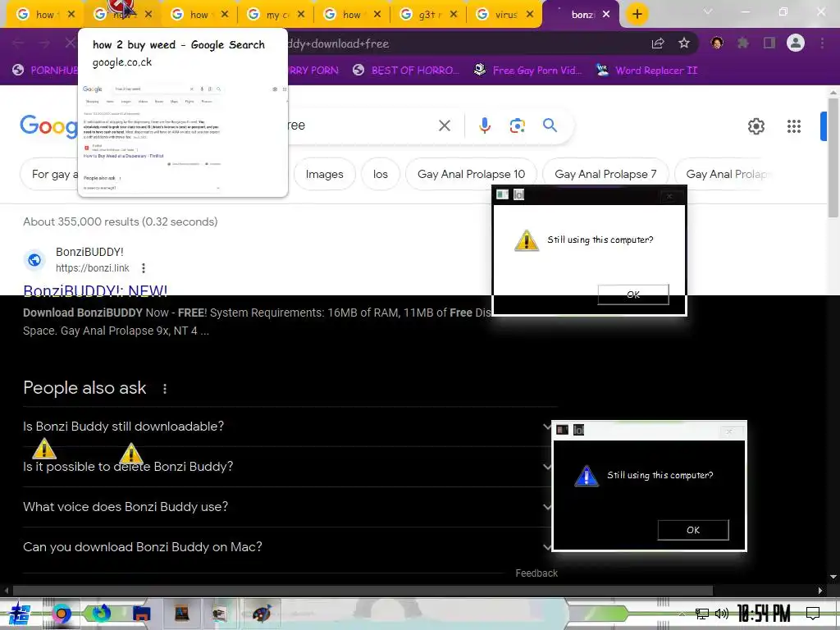Click OK in the blue-warning dialog

[x=692, y=530]
